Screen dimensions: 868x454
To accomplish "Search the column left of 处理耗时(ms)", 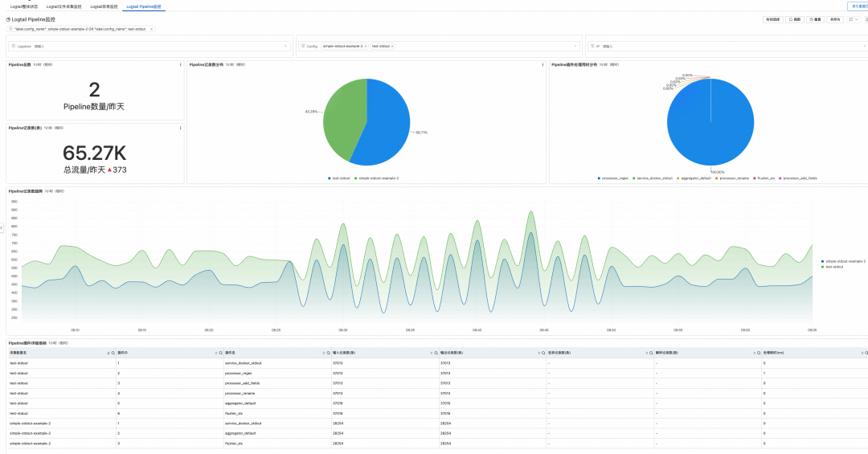I will (759, 353).
